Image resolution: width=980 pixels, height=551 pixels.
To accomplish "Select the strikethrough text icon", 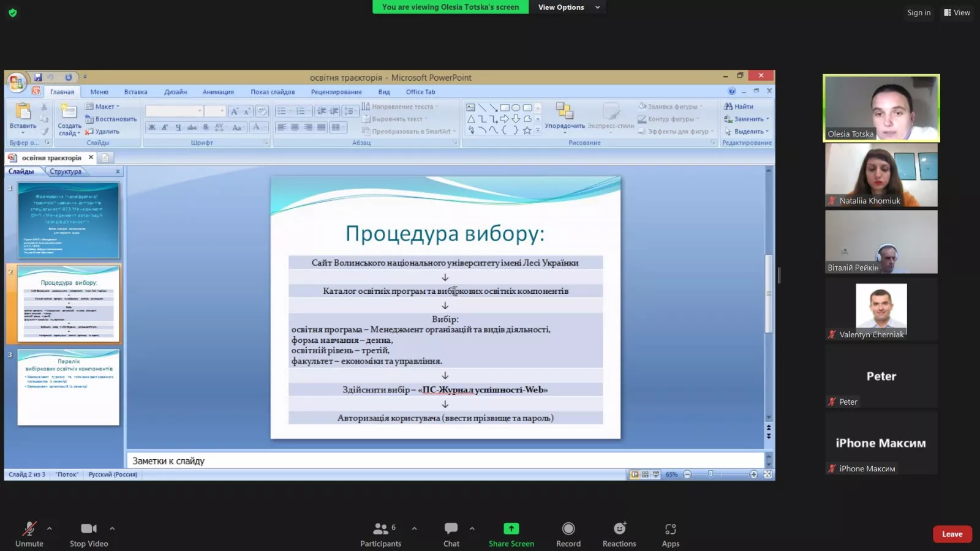I will tap(191, 127).
